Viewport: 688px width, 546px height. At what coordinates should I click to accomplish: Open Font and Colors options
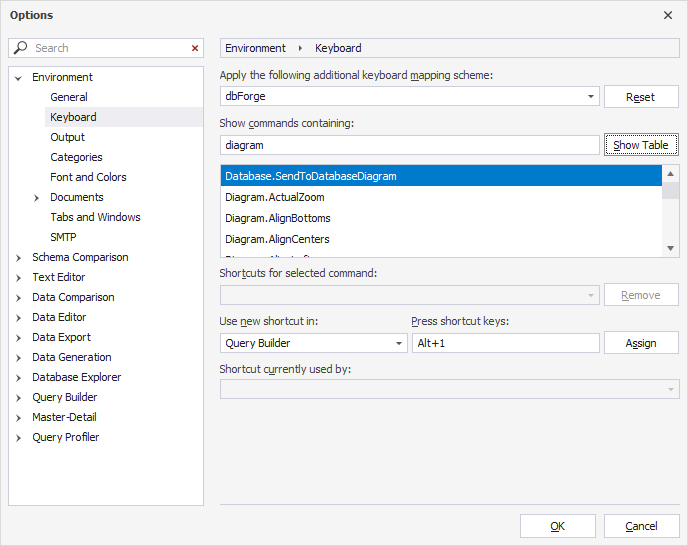tap(88, 177)
